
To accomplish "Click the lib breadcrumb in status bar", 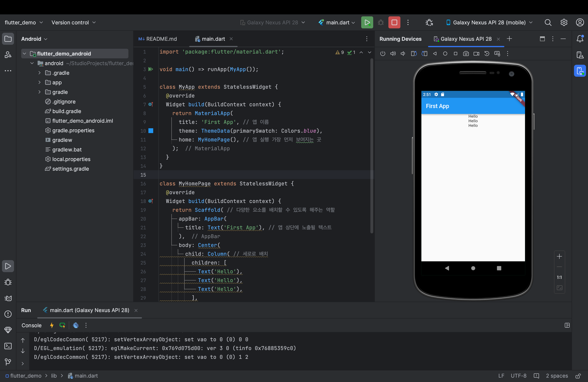I will point(54,376).
